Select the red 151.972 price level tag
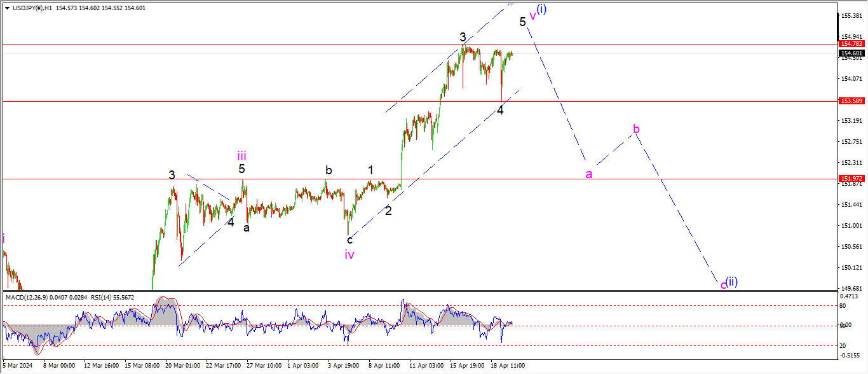868x374 pixels. (x=852, y=179)
